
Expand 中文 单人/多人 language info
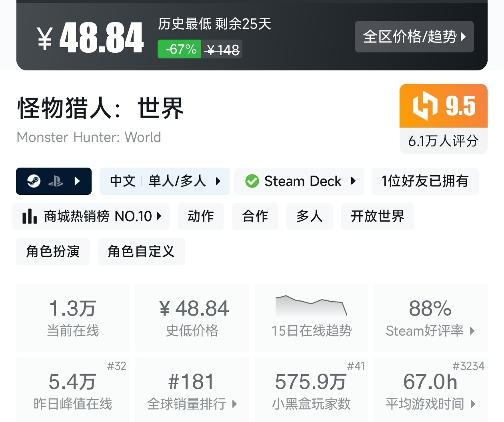point(165,181)
